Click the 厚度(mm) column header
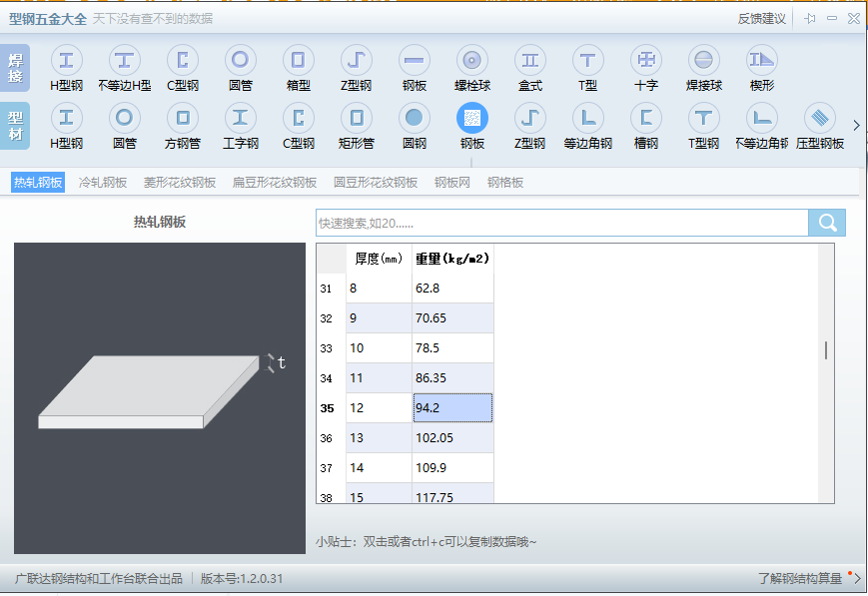868x596 pixels. click(379, 259)
